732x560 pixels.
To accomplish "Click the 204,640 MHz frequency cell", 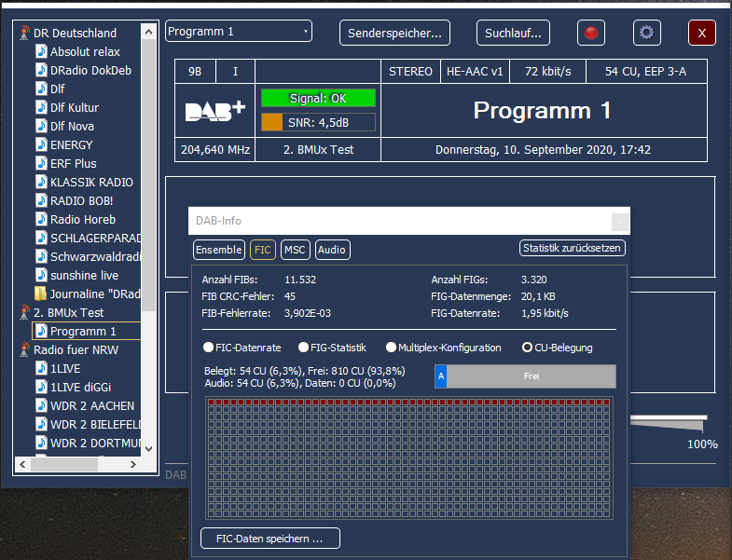I will (x=215, y=149).
